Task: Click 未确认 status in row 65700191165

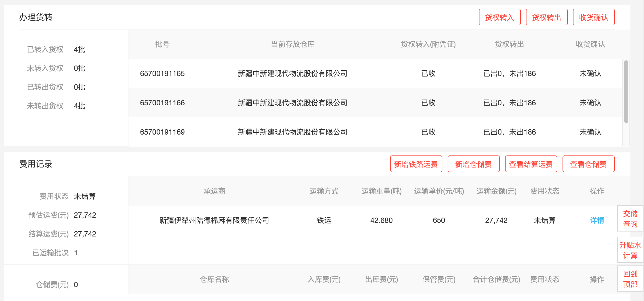Action: pyautogui.click(x=590, y=73)
